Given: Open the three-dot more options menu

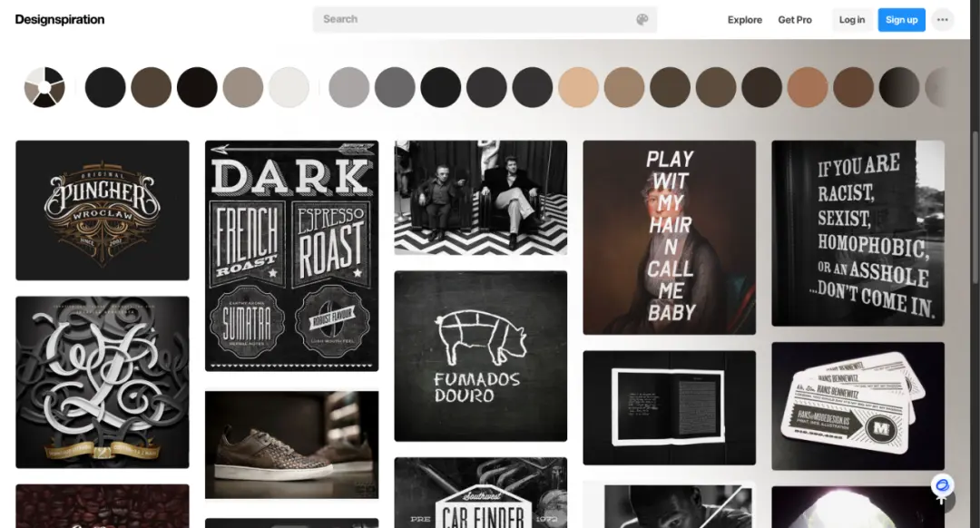Looking at the screenshot, I should point(943,20).
